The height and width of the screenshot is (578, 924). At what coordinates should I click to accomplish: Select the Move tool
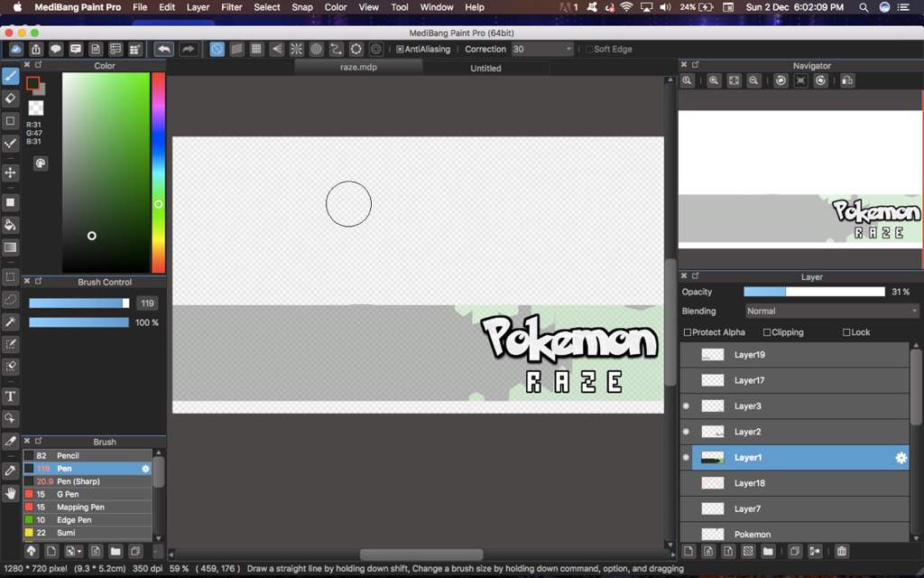11,172
